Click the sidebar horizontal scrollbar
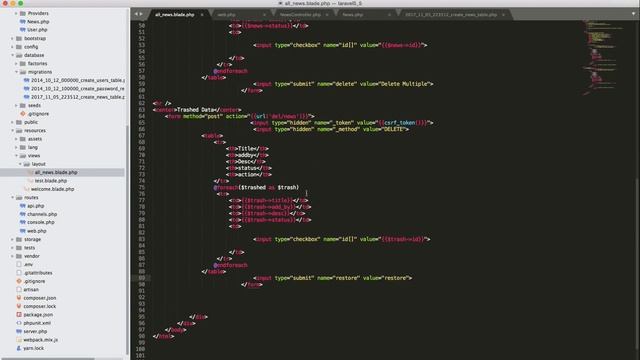 pos(47,358)
